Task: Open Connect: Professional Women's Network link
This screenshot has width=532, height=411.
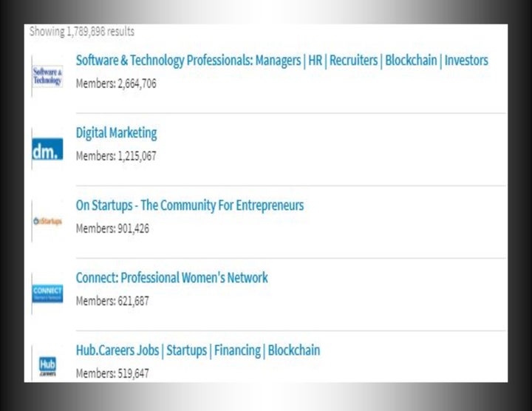Action: click(171, 278)
